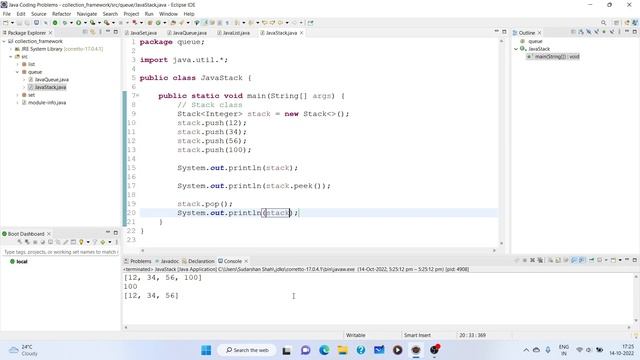
Task: Click Search the web taskbar box
Action: click(247, 350)
